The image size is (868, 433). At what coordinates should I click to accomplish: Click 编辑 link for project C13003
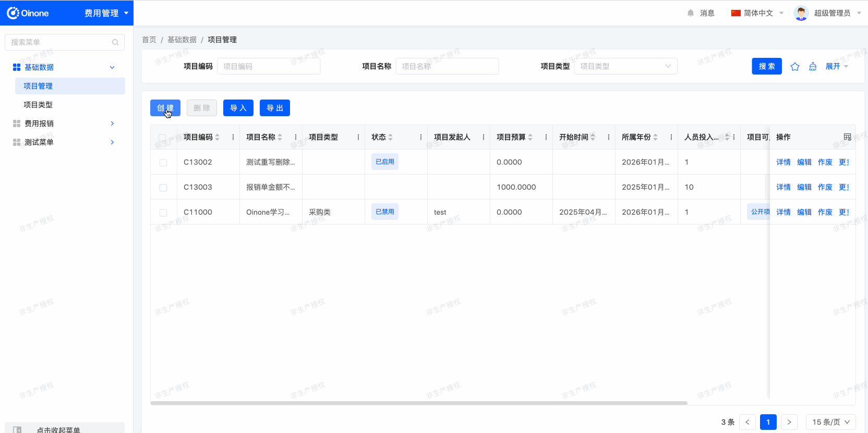pos(804,187)
